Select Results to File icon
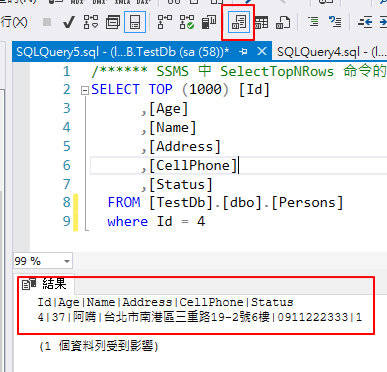387x372 pixels. click(283, 22)
